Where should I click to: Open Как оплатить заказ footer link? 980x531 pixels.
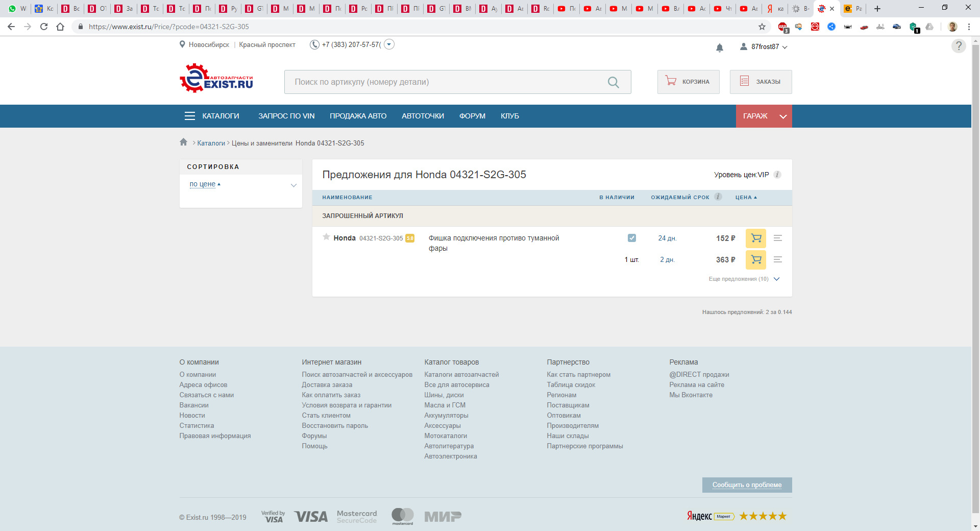[x=331, y=395]
